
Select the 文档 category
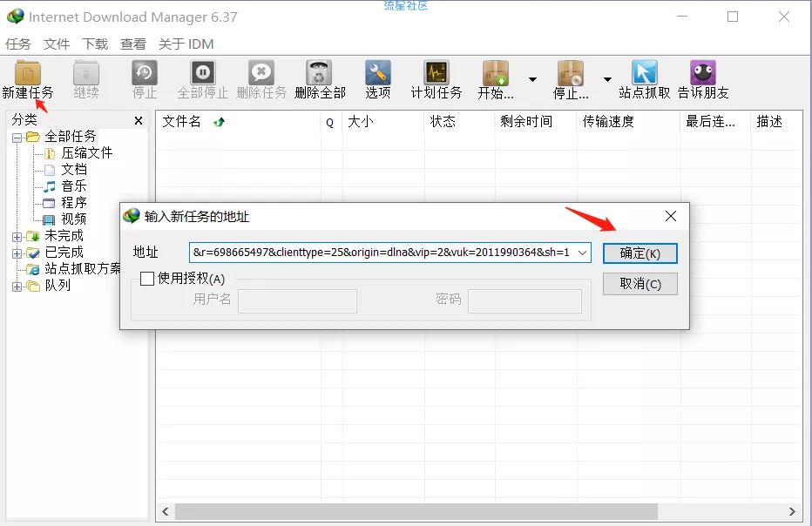74,169
